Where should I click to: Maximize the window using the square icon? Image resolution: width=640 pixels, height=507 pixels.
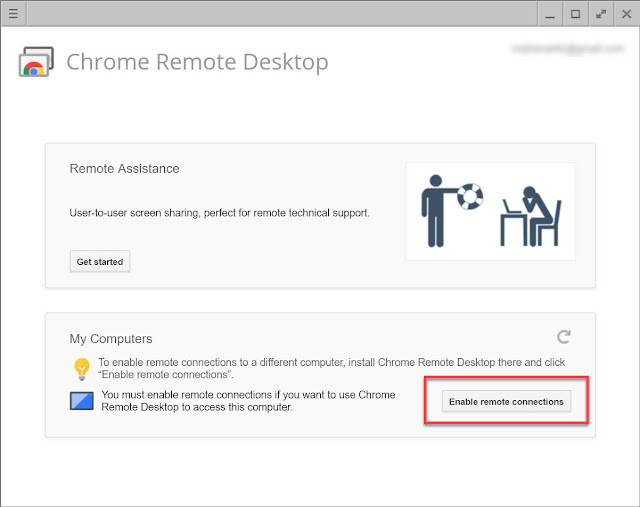576,14
